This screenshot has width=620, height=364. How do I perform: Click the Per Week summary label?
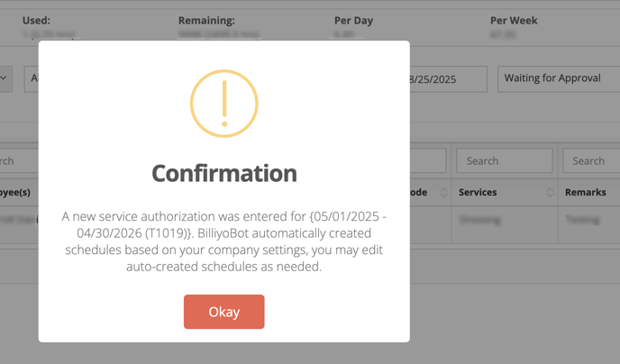point(515,20)
